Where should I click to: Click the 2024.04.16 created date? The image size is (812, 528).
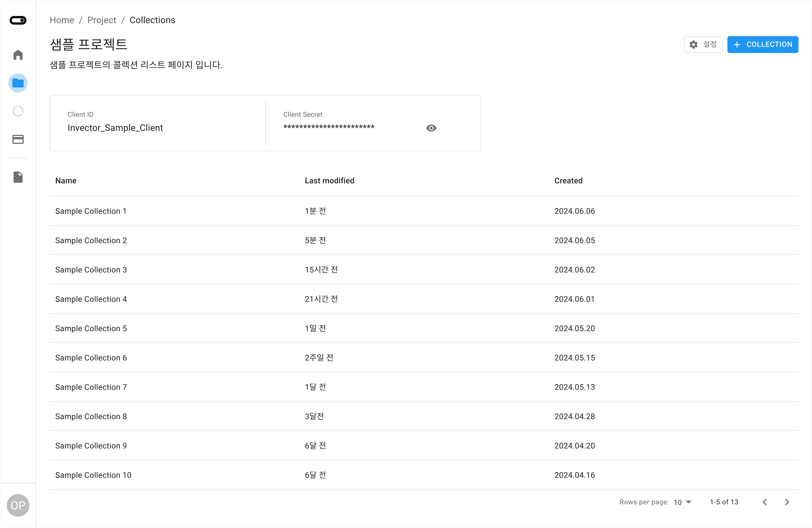[x=575, y=475]
